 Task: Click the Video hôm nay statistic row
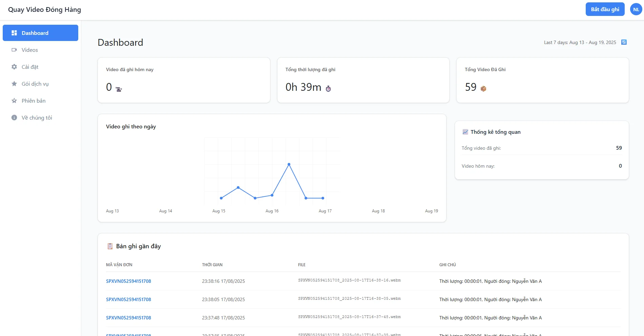[542, 166]
